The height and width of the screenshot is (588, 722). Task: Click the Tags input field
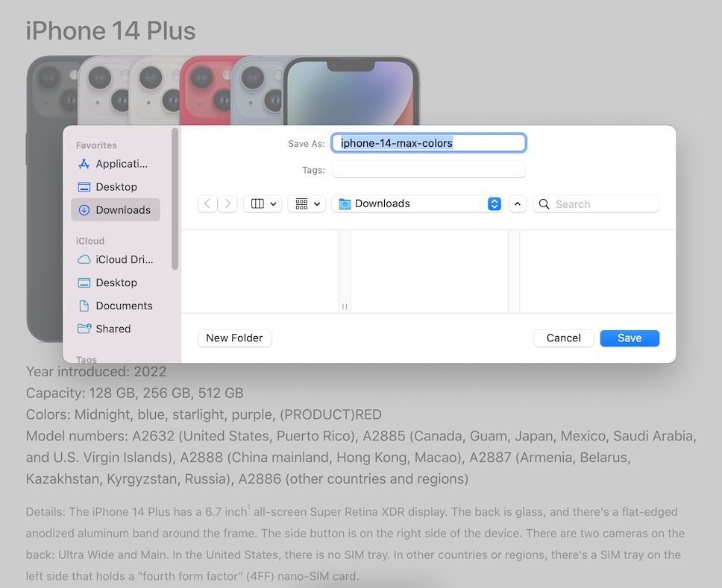click(429, 170)
